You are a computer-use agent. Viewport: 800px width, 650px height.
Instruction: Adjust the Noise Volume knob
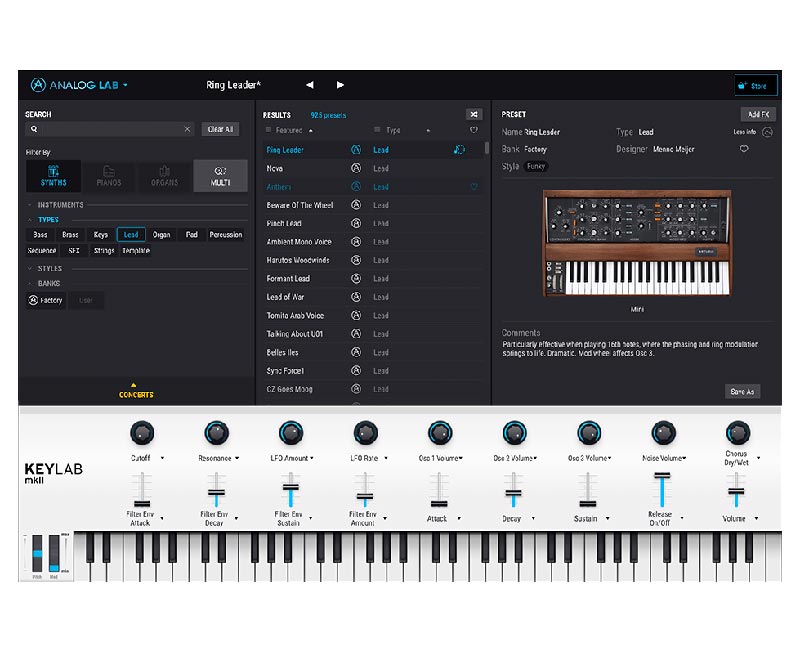pos(663,433)
